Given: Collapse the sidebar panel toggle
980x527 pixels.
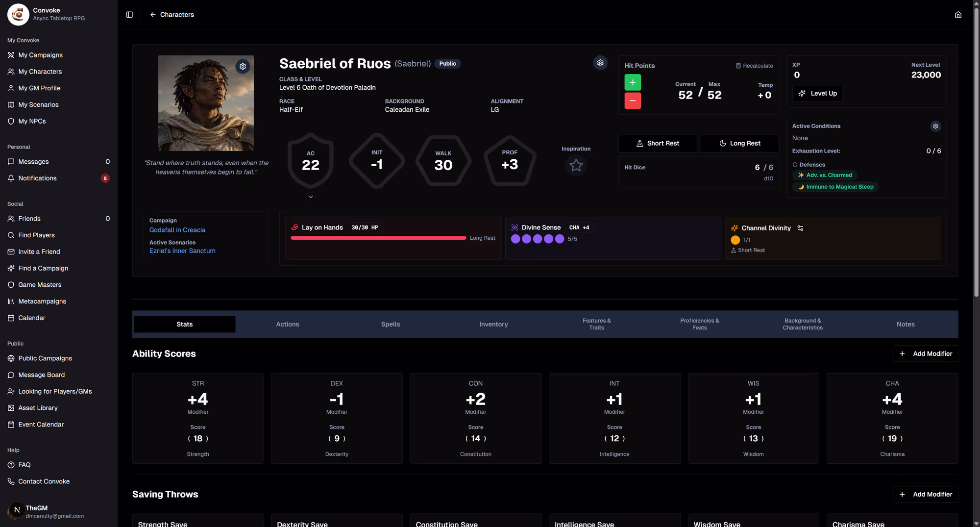Looking at the screenshot, I should 129,15.
